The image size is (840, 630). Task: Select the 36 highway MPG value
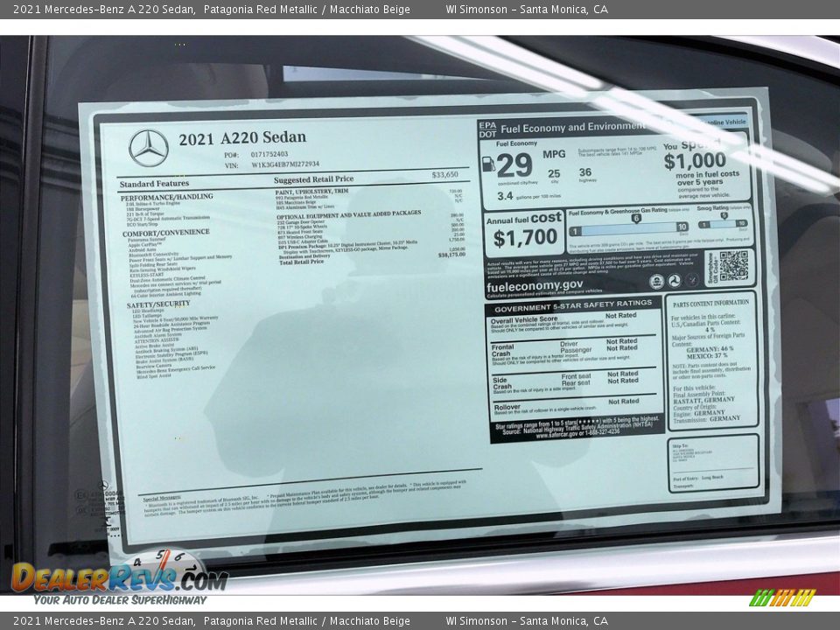tap(585, 172)
